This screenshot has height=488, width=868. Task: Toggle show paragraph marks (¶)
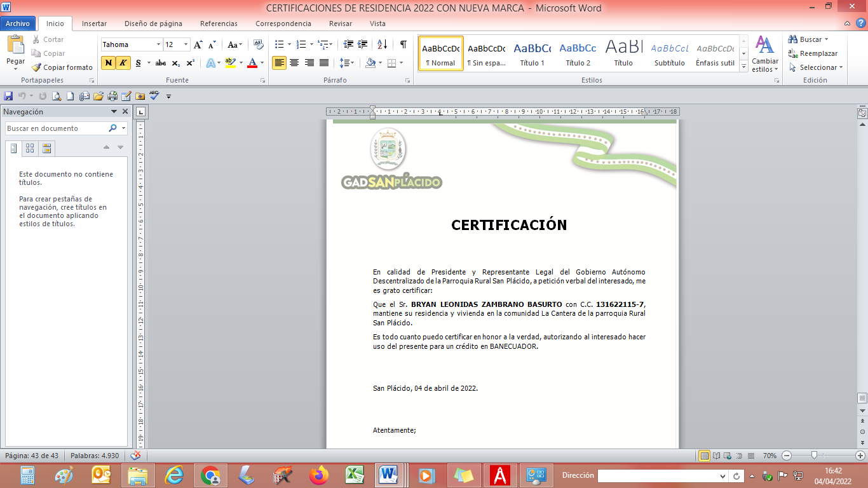(x=403, y=44)
